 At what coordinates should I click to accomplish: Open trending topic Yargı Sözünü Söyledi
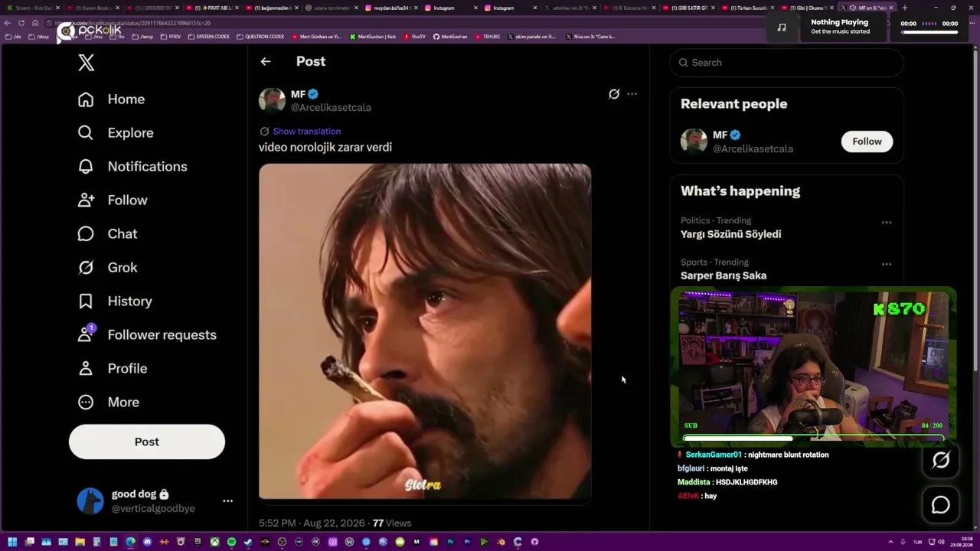click(x=730, y=234)
